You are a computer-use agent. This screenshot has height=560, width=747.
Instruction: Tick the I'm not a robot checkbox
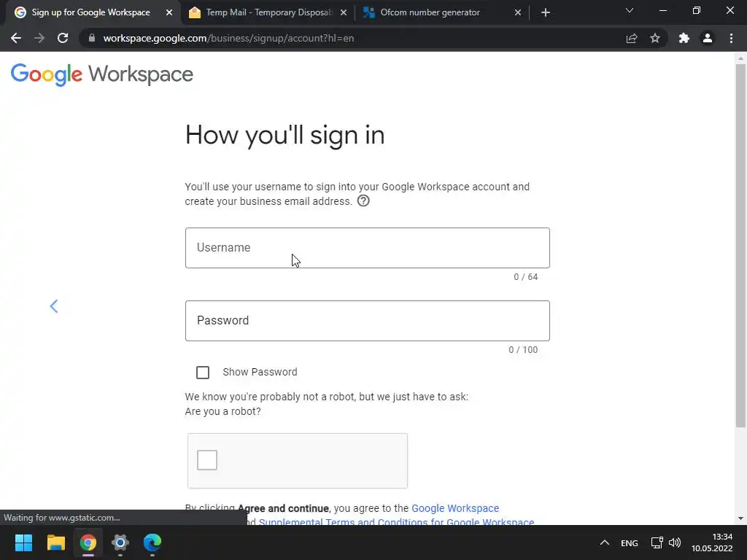[x=207, y=460]
